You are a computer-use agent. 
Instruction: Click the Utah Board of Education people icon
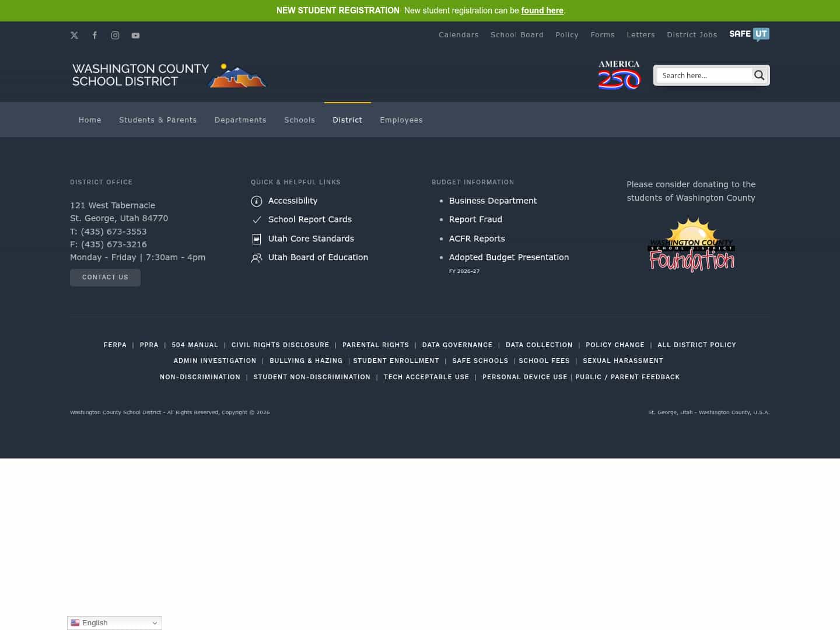[257, 258]
